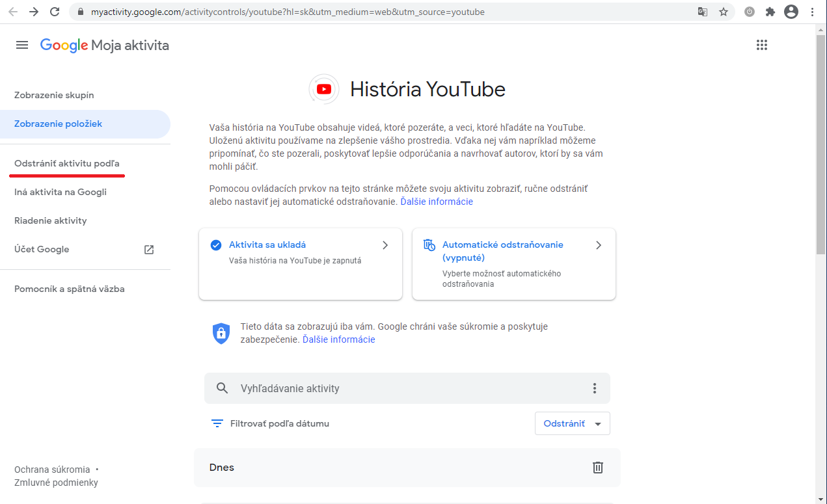Click the blue checkmark icon on Aktivita sa ukladá

click(216, 245)
